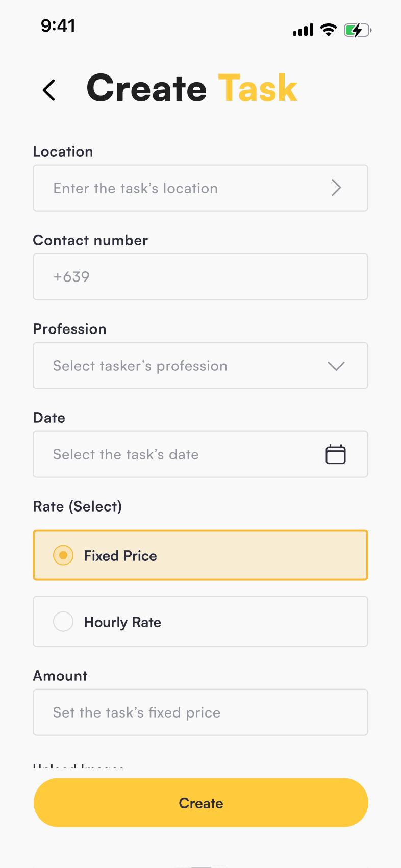401x868 pixels.
Task: Click the Amount fixed price input
Action: [x=200, y=712]
